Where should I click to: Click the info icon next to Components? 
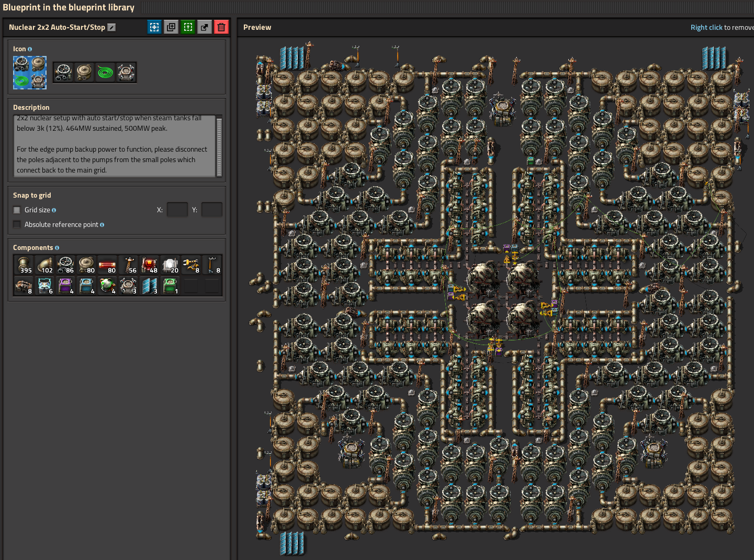[57, 248]
